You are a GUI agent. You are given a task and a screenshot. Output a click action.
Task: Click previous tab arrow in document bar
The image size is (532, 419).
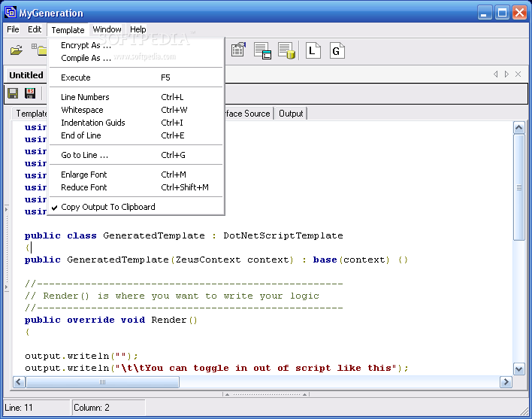point(496,74)
